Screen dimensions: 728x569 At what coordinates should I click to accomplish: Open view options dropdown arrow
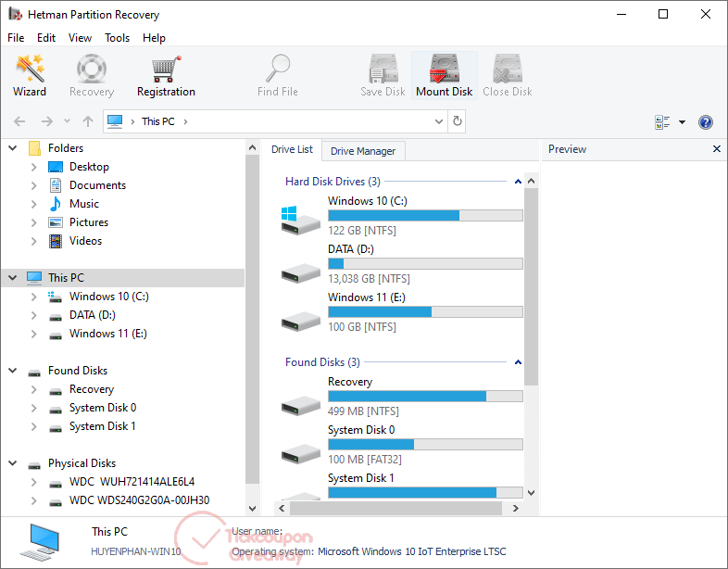[x=682, y=122]
